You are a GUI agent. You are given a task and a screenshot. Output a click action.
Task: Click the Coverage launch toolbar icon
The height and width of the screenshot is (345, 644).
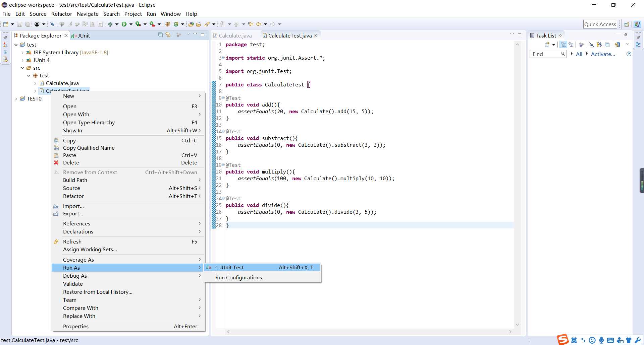(x=138, y=24)
